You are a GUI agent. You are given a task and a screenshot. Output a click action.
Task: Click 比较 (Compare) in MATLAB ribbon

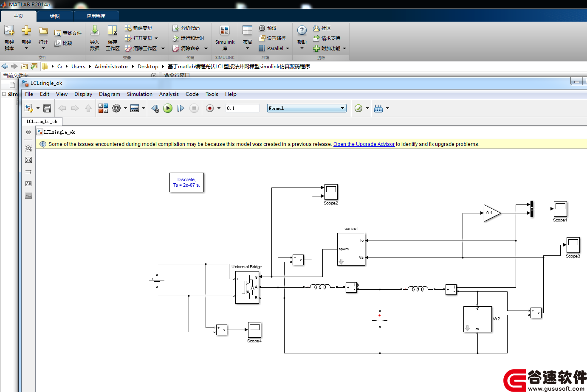click(x=63, y=43)
